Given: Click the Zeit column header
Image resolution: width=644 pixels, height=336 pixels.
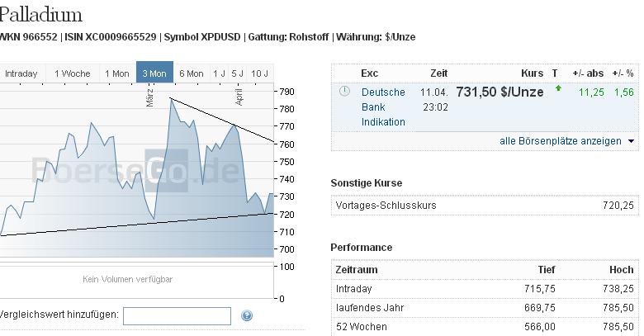Looking at the screenshot, I should pos(439,73).
